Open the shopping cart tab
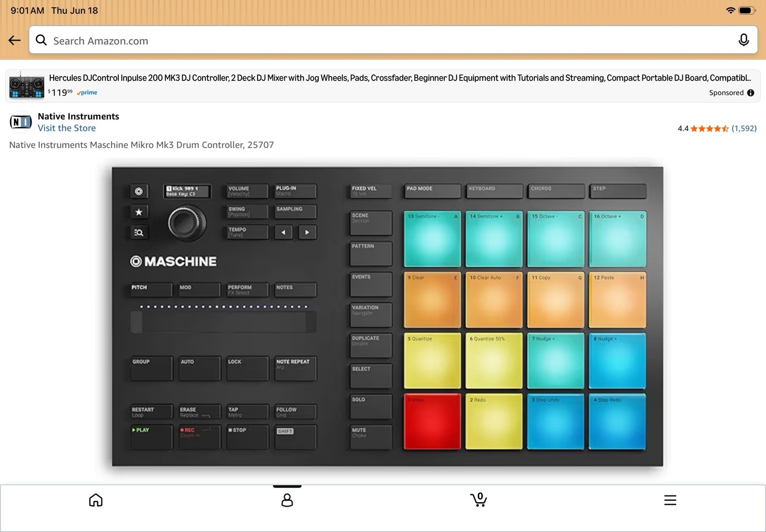The image size is (766, 532). click(479, 499)
